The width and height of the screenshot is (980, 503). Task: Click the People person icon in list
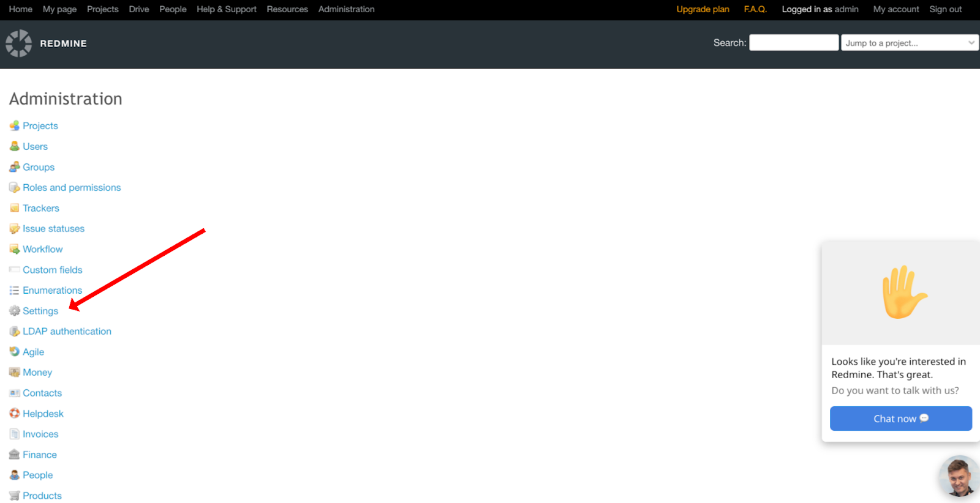[15, 475]
